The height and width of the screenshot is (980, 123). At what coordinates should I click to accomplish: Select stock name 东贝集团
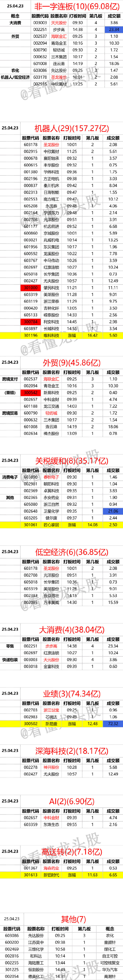51,247
